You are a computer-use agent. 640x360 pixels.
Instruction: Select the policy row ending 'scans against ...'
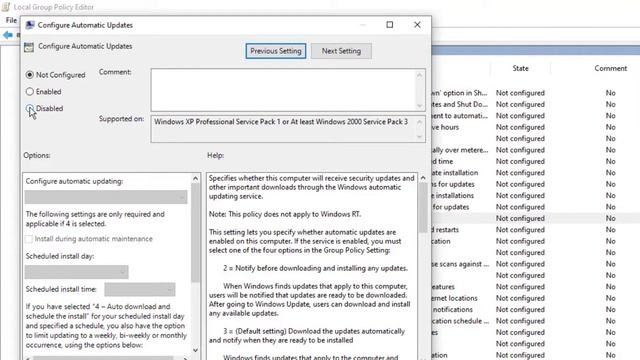click(536, 264)
